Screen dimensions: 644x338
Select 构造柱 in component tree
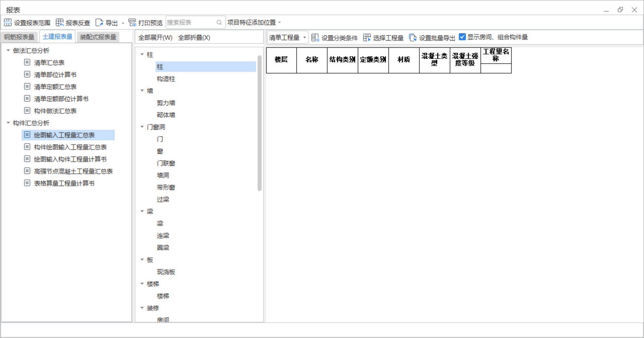166,79
